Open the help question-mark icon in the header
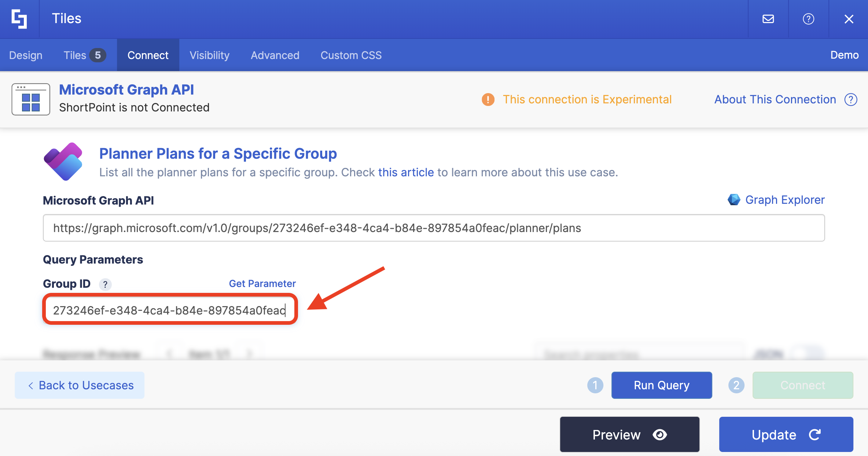The image size is (868, 456). click(x=809, y=19)
